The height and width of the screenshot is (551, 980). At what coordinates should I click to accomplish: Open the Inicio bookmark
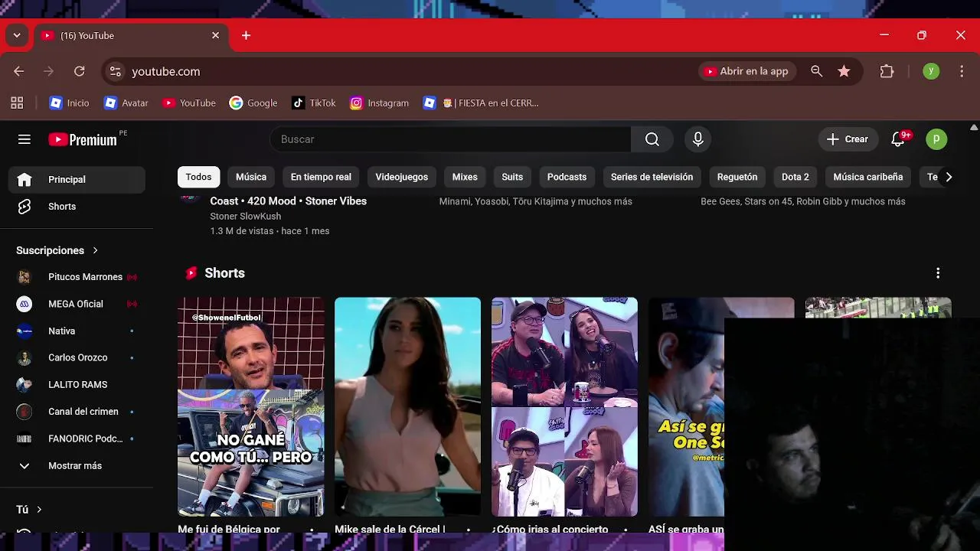click(69, 103)
